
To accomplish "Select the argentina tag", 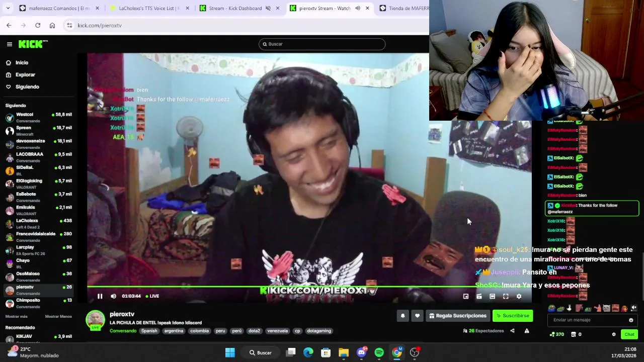I will pyautogui.click(x=174, y=331).
